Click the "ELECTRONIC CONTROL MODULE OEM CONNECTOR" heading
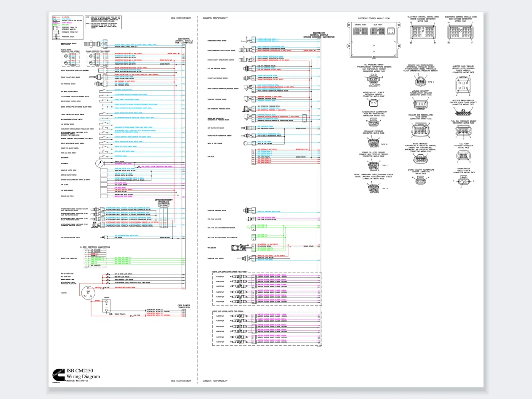532x399 pixels. pos(184,41)
